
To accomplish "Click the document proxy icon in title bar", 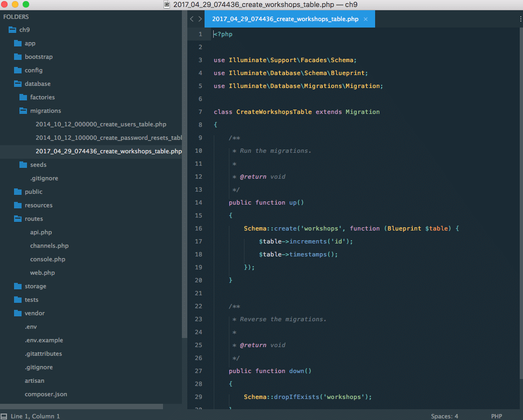I will [167, 5].
